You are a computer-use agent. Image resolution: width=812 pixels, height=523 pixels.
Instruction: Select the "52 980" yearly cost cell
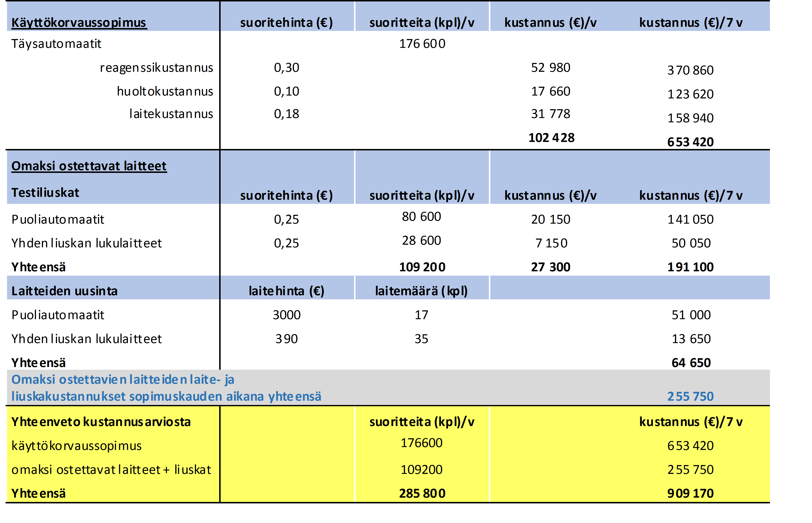(x=550, y=68)
